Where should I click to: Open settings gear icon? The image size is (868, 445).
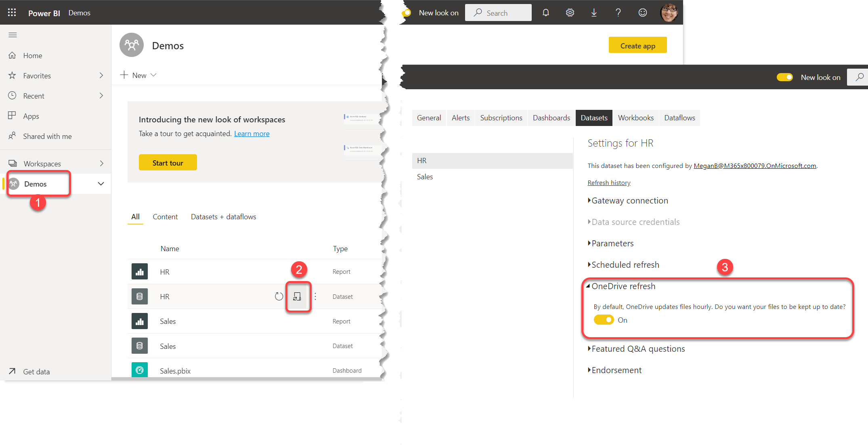coord(570,13)
